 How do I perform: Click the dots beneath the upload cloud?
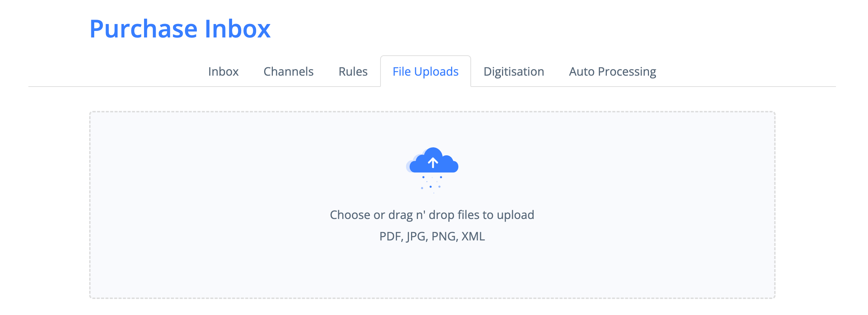pos(431,183)
